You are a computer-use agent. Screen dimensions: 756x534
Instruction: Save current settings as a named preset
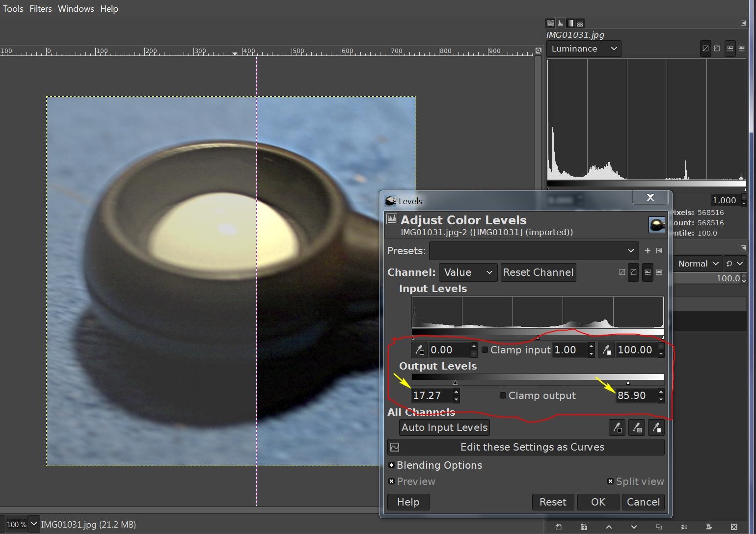[x=648, y=251]
